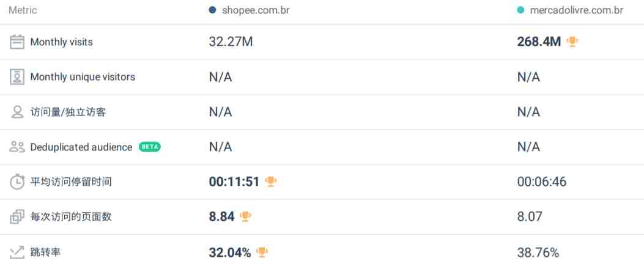Click the trophy beside 00:11:51
This screenshot has height=269, width=644.
tap(270, 181)
